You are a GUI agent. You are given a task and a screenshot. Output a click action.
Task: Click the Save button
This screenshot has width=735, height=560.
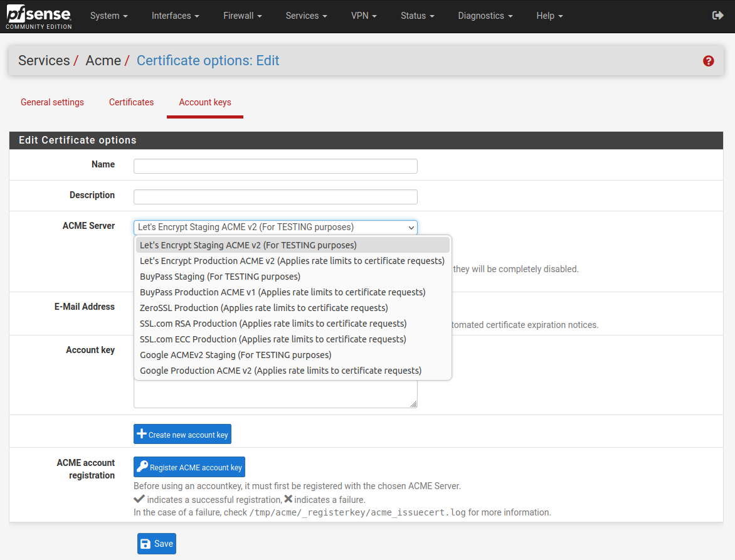[x=157, y=544]
